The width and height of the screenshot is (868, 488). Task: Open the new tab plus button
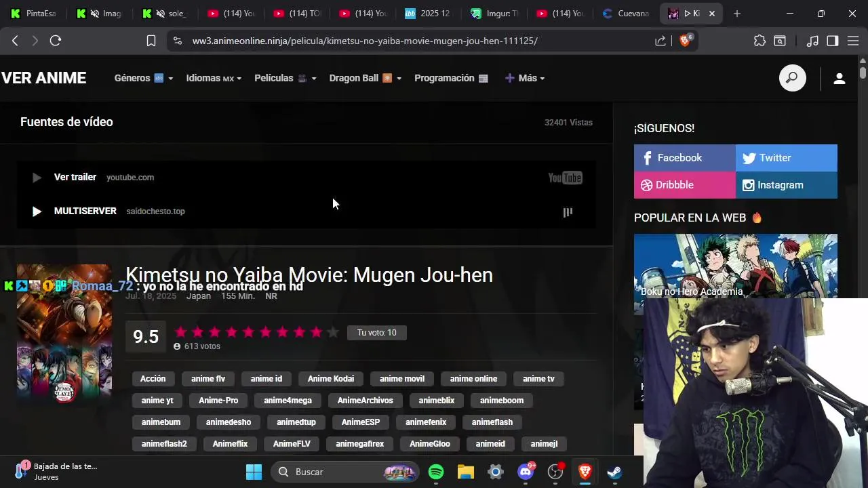click(737, 14)
